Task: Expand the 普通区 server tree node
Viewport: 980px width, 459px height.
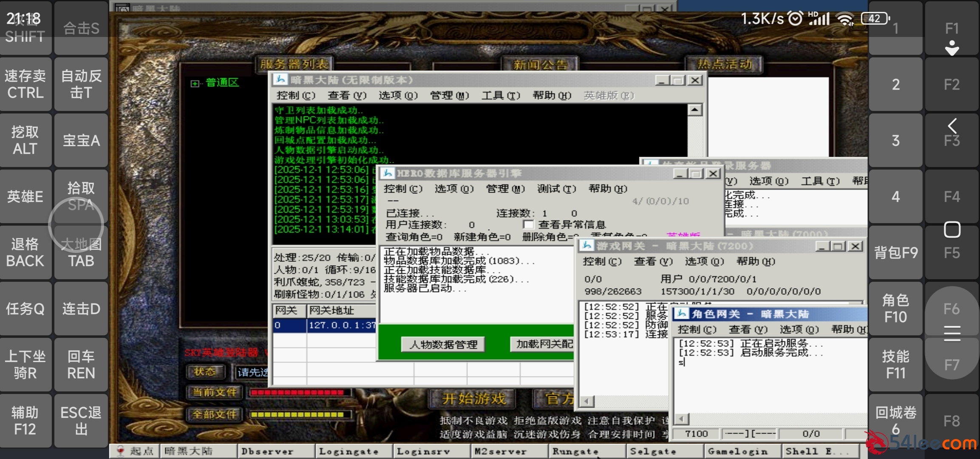Action: click(x=195, y=84)
